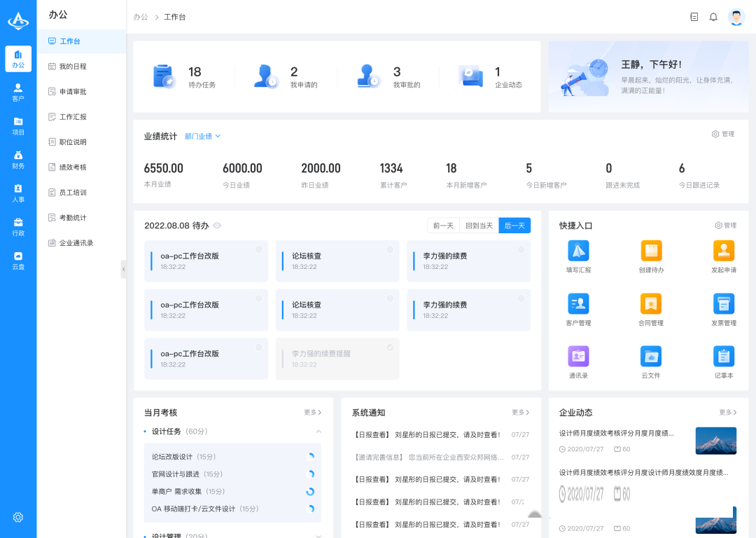The image size is (756, 538).
Task: Launch the 云文件 shortcut icon
Action: point(651,357)
